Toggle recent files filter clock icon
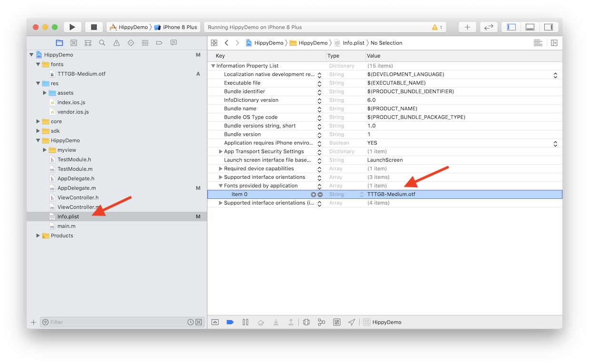 [x=191, y=322]
